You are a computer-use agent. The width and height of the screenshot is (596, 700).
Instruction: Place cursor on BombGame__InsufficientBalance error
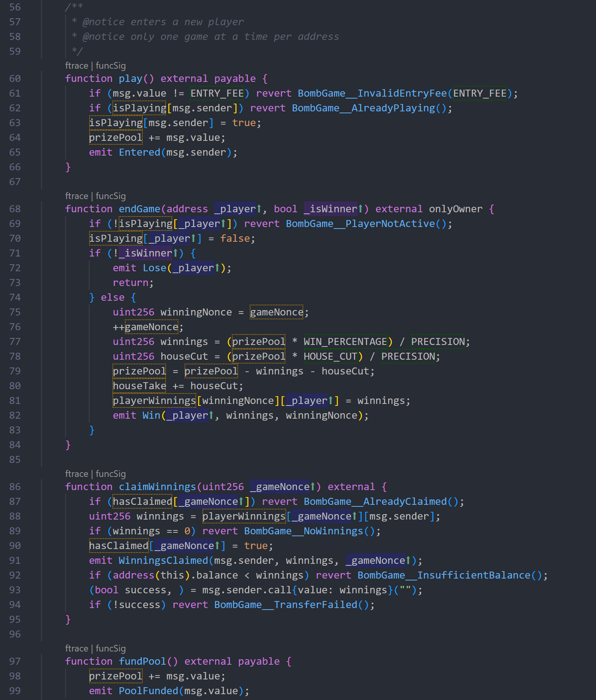click(x=444, y=575)
